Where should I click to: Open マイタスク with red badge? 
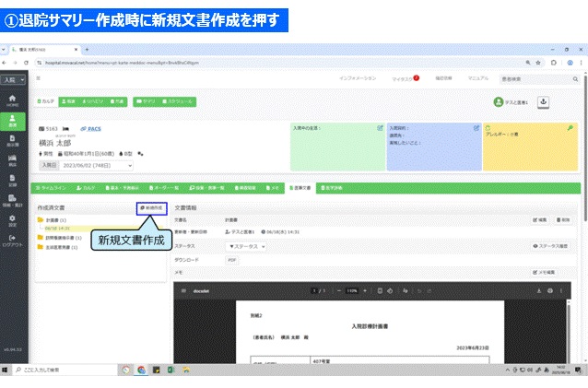(x=405, y=78)
